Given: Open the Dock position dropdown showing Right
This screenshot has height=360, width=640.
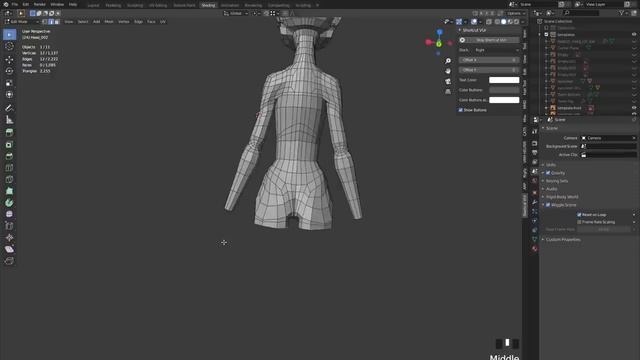Looking at the screenshot, I should point(497,50).
